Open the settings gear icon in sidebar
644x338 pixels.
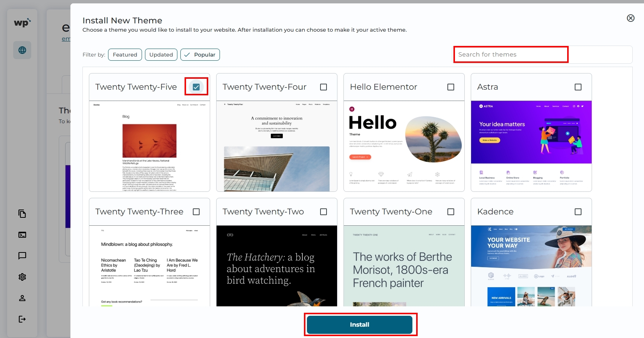pyautogui.click(x=22, y=277)
